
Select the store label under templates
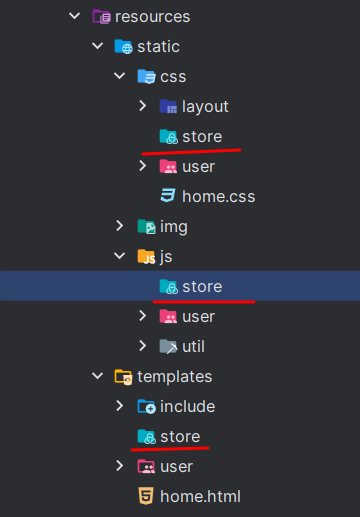(x=180, y=437)
